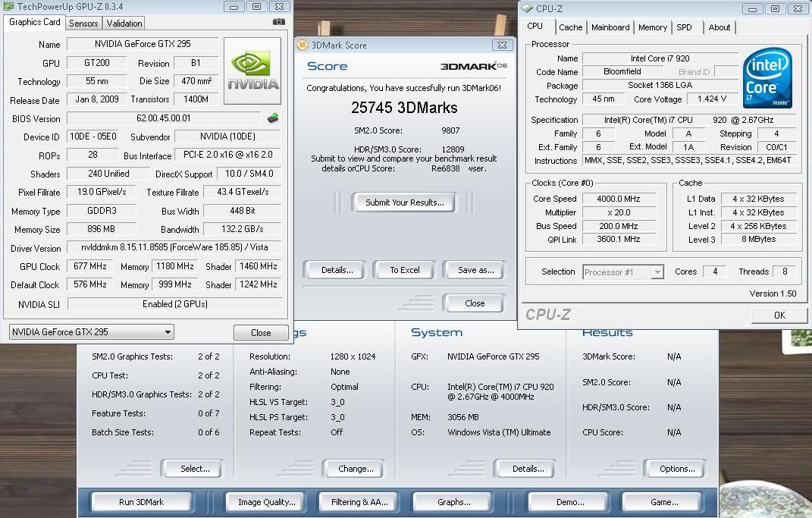Image resolution: width=812 pixels, height=518 pixels.
Task: Click the Level 3 cache value 8 MBytes
Action: click(758, 240)
